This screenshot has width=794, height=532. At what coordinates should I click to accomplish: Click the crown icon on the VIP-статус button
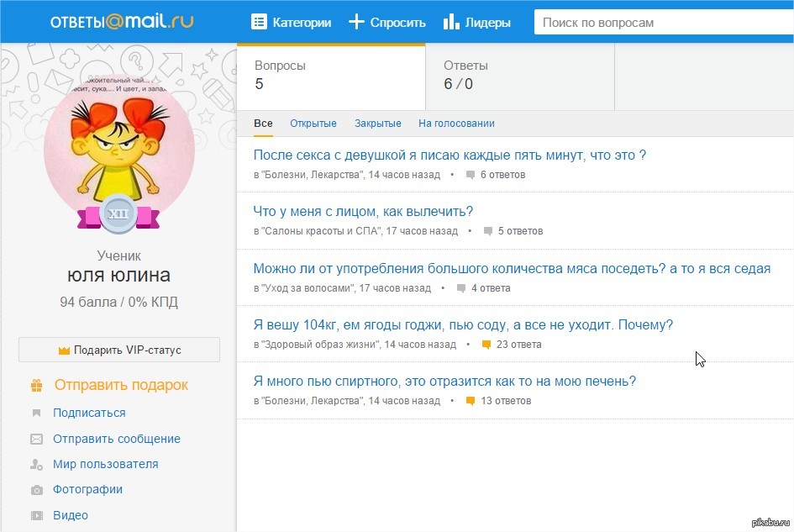coord(64,350)
